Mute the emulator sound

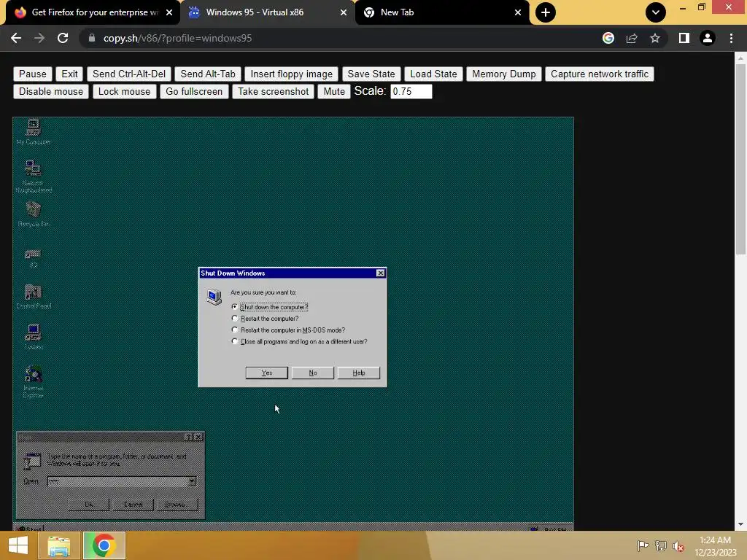pos(334,91)
